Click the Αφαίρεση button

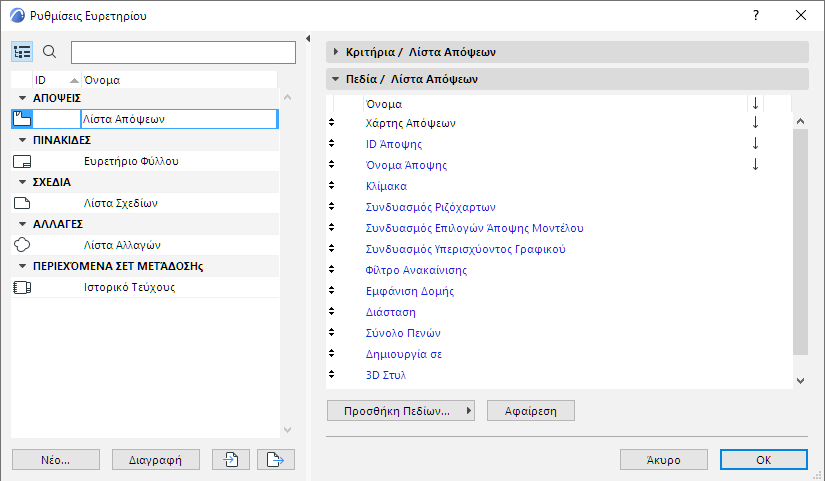tap(530, 410)
